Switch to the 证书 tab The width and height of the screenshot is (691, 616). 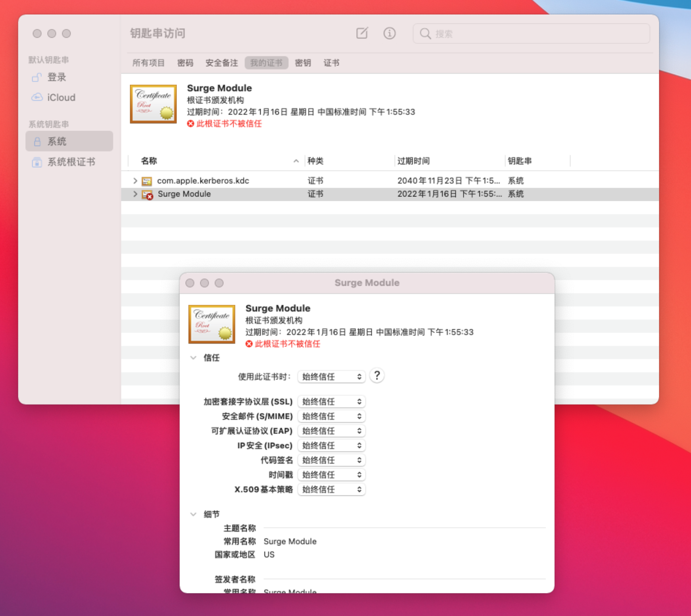click(332, 63)
